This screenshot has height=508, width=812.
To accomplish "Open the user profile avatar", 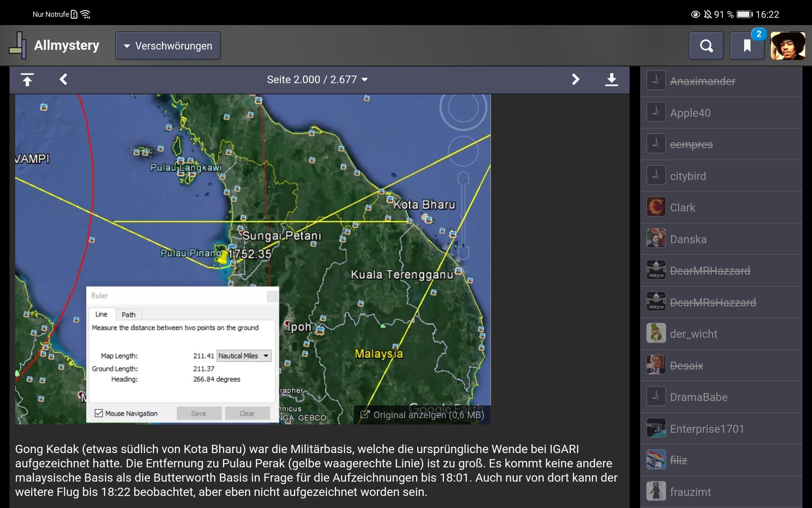I will 788,46.
